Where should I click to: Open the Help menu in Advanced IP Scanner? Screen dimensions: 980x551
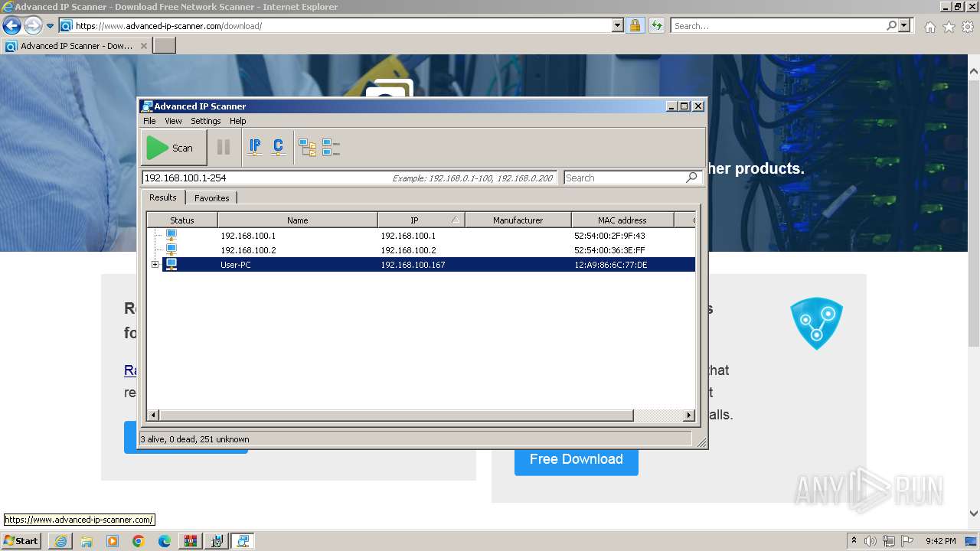click(238, 121)
